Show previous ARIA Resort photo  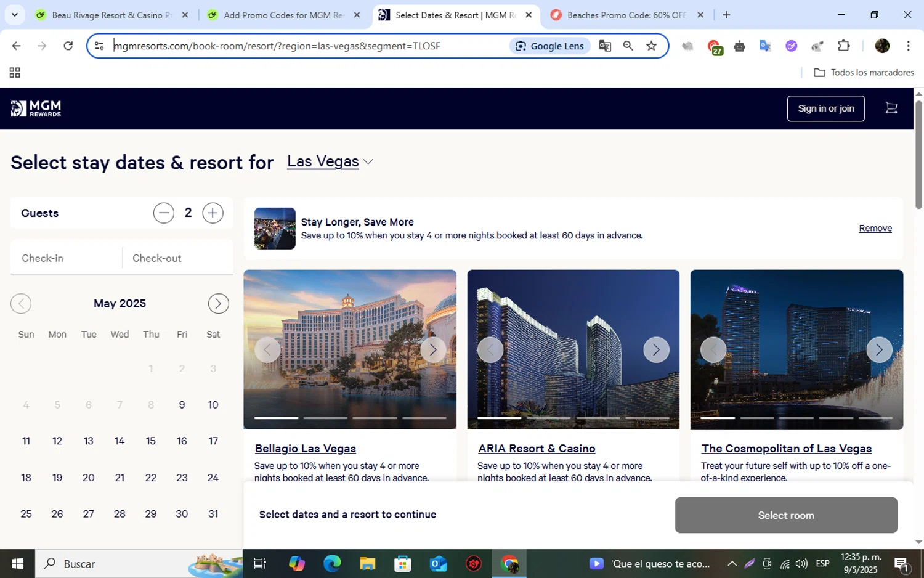490,350
